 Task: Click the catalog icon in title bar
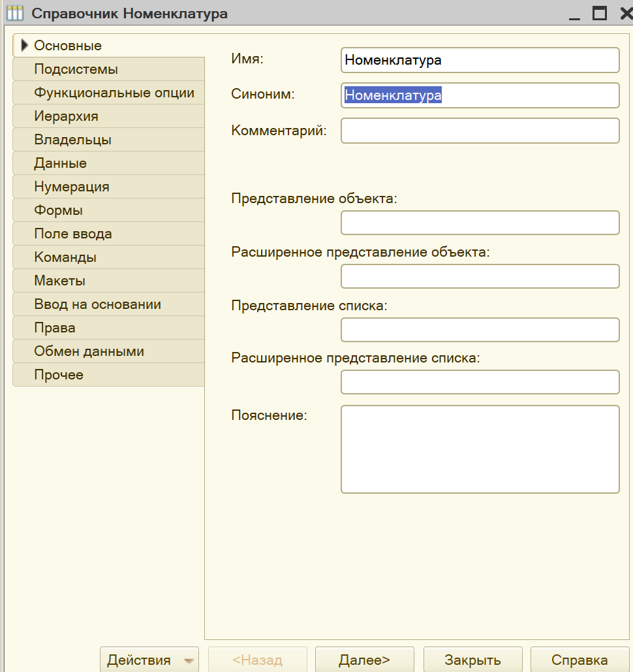click(x=15, y=13)
